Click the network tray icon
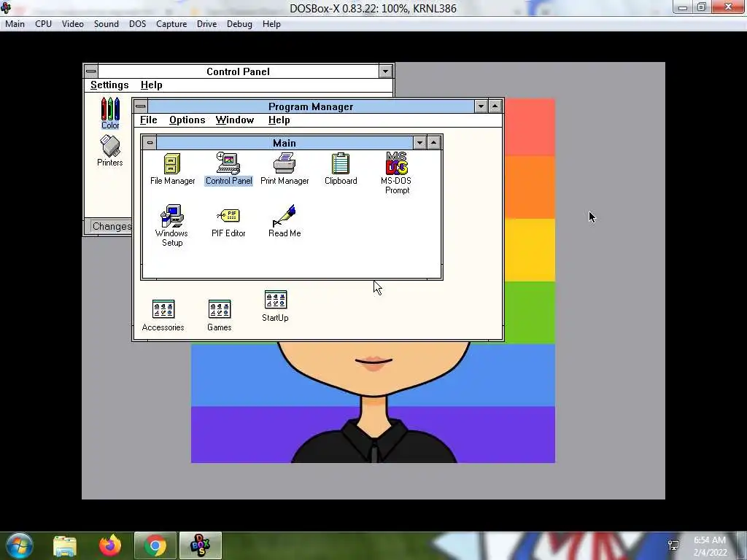 coord(673,545)
